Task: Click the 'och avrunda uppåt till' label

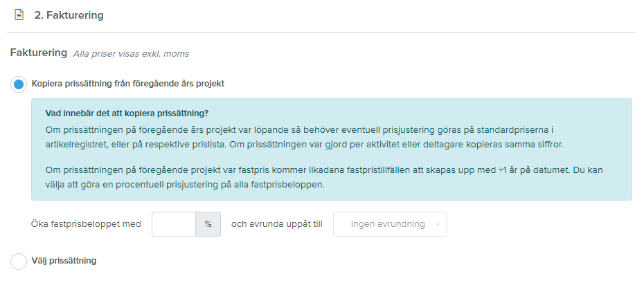Action: pos(277,224)
